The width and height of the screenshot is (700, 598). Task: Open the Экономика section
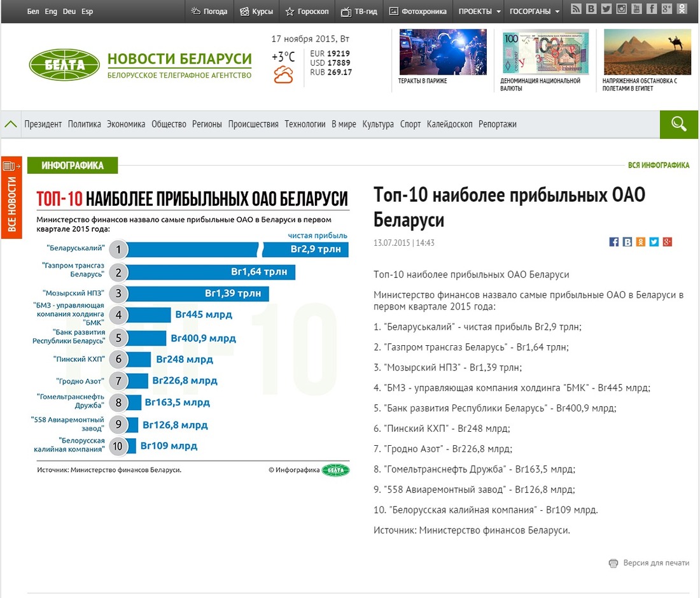[x=126, y=124]
